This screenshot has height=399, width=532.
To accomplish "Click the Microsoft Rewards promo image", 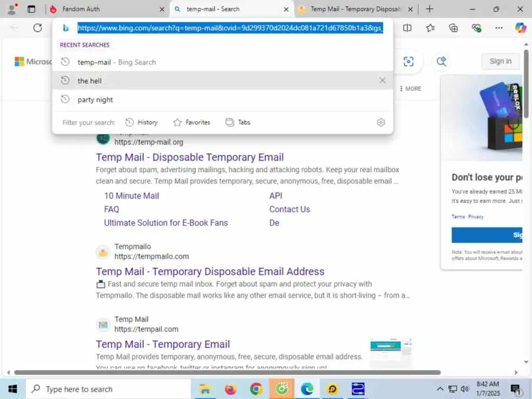I will tap(482, 118).
